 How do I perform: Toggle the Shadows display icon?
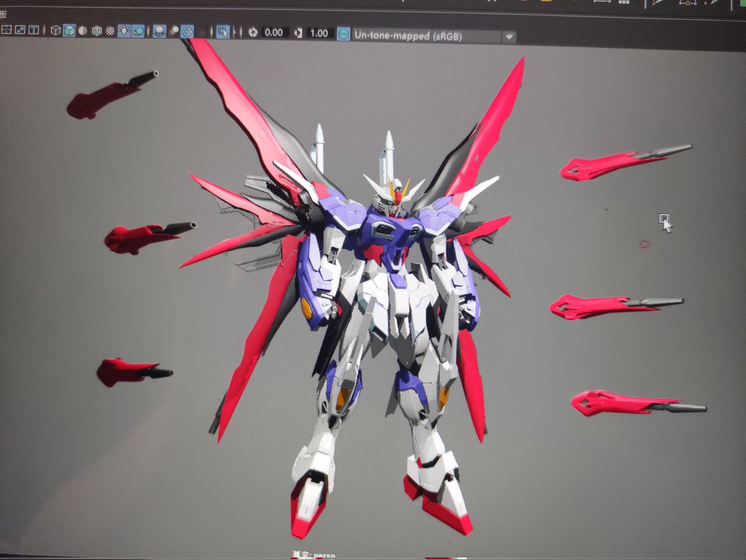tap(137, 30)
